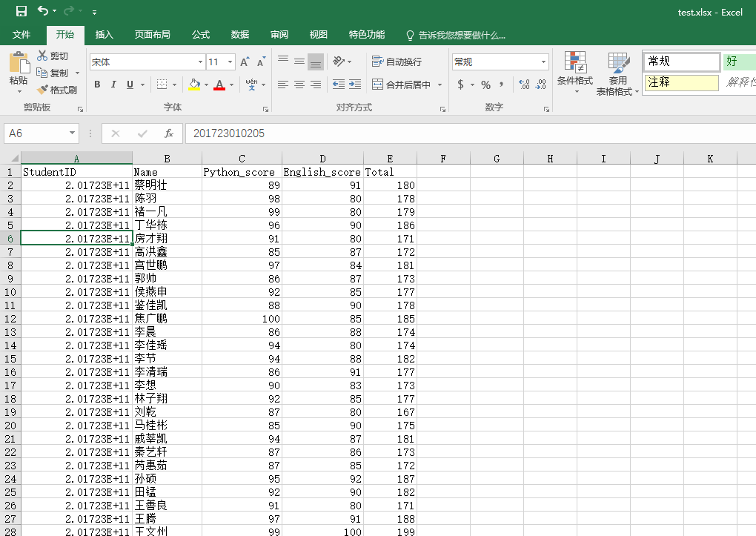Click Merge and Center 合并后居中
This screenshot has height=536, width=756.
coord(401,85)
